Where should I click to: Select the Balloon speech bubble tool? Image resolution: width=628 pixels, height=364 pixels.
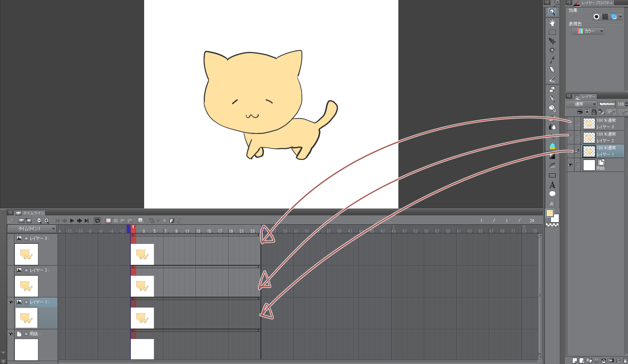552,194
